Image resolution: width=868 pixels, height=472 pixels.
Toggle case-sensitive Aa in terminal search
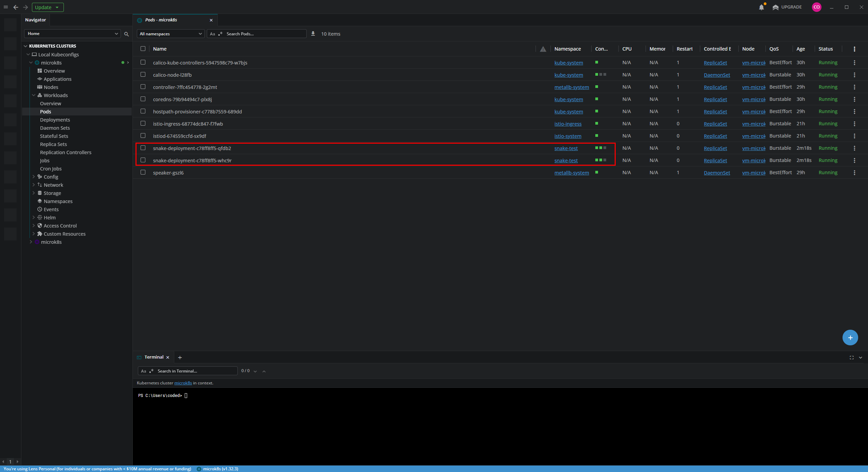tap(143, 371)
